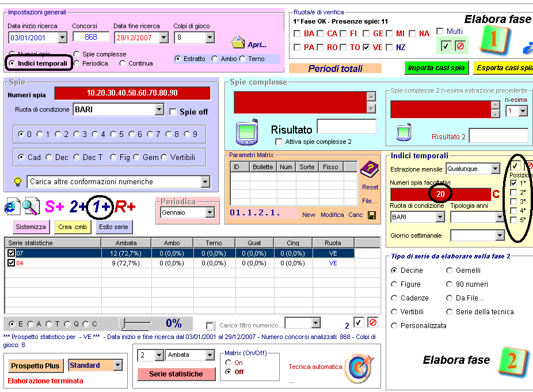Click the Risultato text field
This screenshot has width=533, height=392.
pos(347,126)
